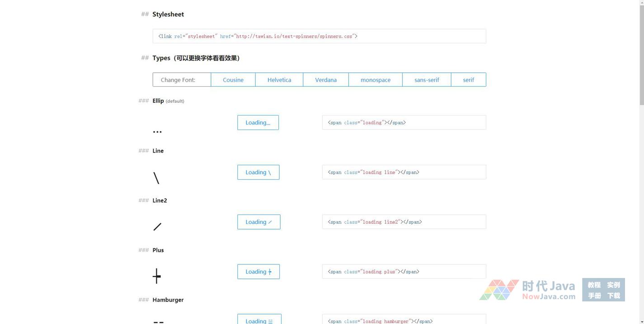Screen dimensions: 644x324
Task: Select the Cousine font option
Action: pos(233,80)
